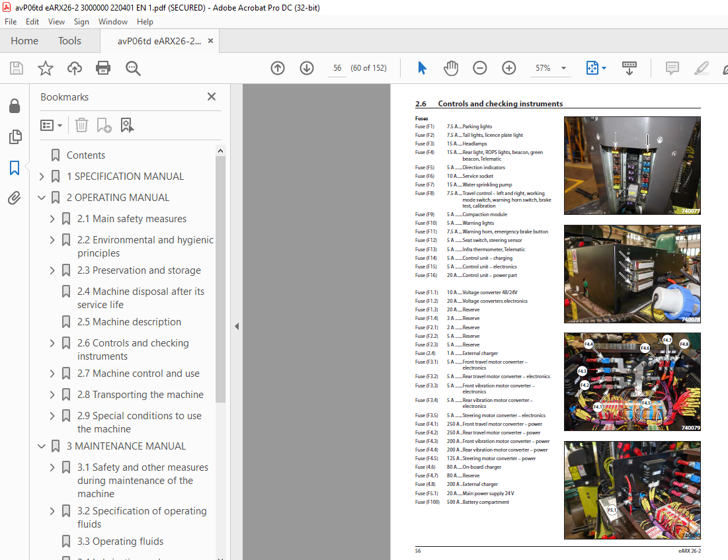Image resolution: width=728 pixels, height=560 pixels.
Task: Add a comment note icon
Action: tap(672, 68)
